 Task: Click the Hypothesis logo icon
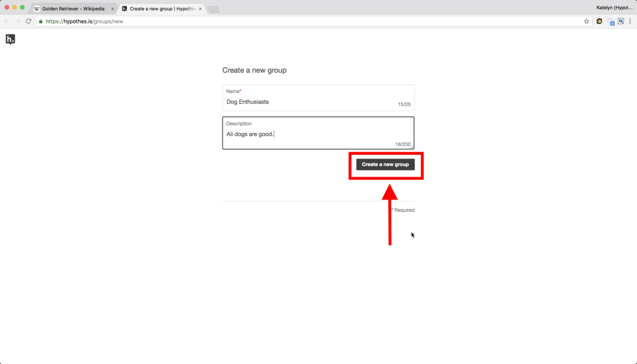point(10,39)
